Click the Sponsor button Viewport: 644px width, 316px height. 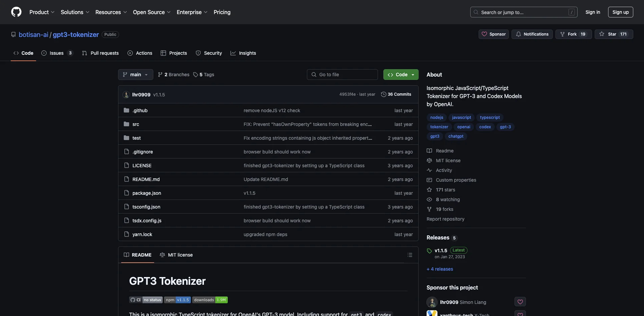click(x=494, y=34)
